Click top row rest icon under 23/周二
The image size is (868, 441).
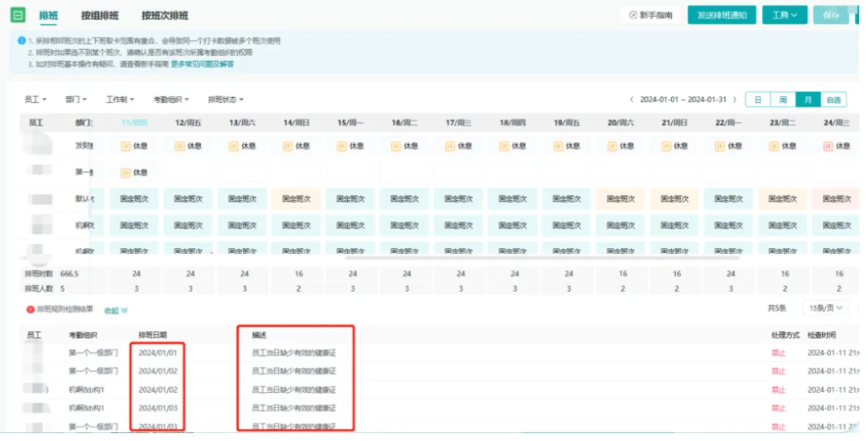pos(774,146)
